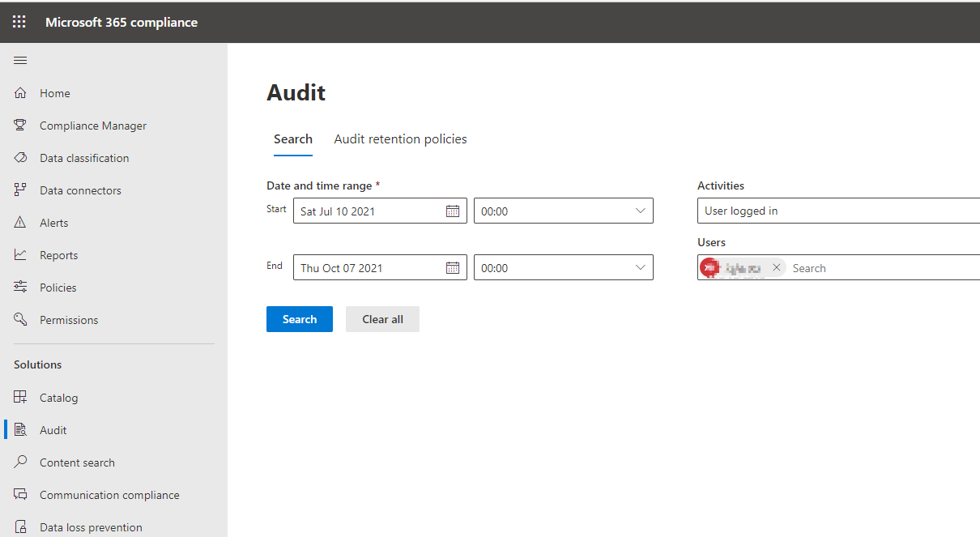Open the app launcher waffle icon

click(x=19, y=22)
